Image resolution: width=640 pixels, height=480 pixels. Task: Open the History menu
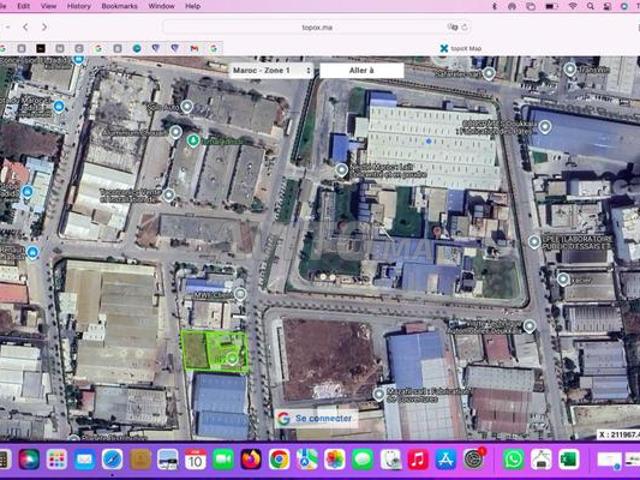click(78, 6)
